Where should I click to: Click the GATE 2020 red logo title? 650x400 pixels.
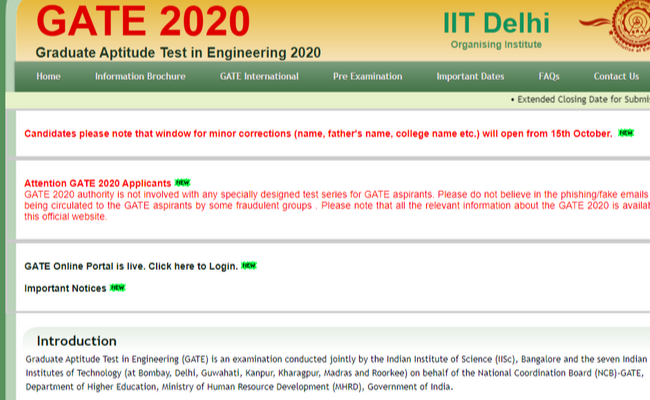point(143,22)
